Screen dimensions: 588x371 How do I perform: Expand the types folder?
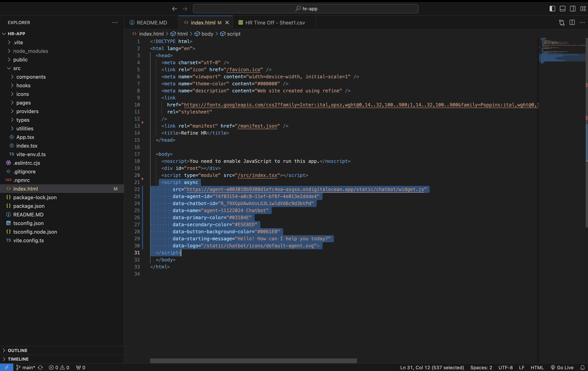pyautogui.click(x=62, y=120)
